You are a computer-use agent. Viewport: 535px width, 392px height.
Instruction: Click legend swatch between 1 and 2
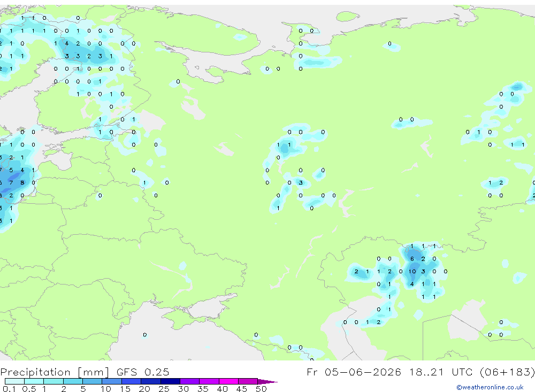point(53,381)
